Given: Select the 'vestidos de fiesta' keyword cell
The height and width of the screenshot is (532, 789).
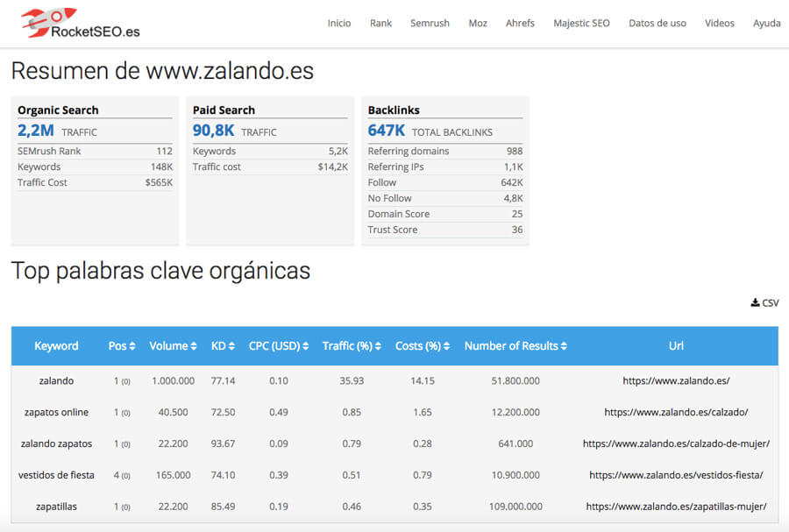Looking at the screenshot, I should (56, 475).
